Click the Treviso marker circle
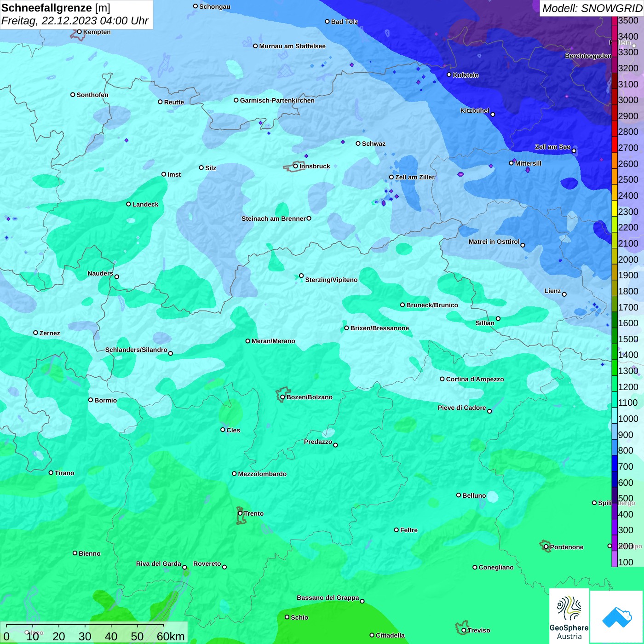 point(464,630)
